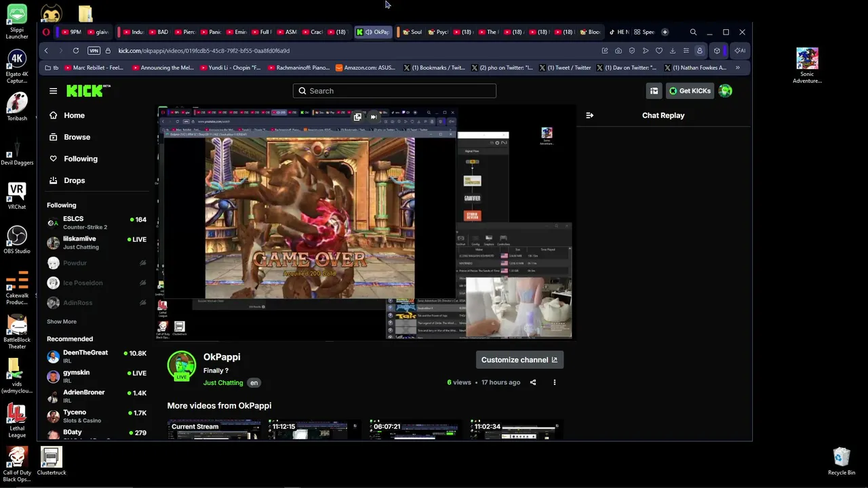Open the browser Easy Setup menu
This screenshot has width=868, height=488.
[x=686, y=51]
